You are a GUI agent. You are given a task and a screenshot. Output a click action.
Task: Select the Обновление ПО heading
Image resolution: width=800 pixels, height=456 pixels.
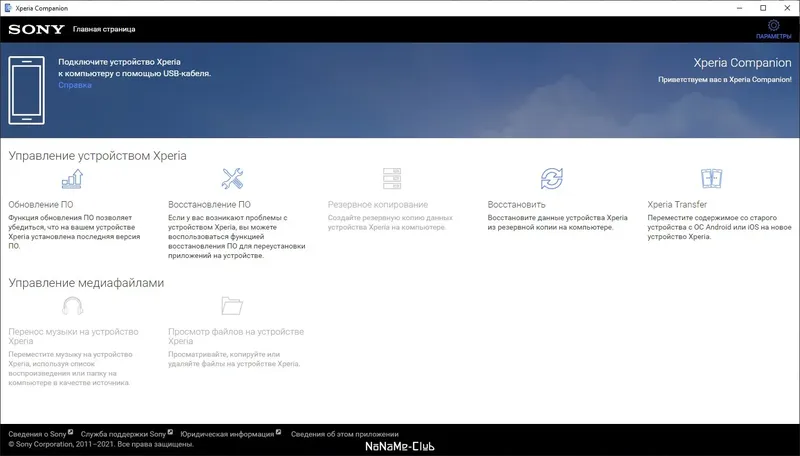[41, 205]
